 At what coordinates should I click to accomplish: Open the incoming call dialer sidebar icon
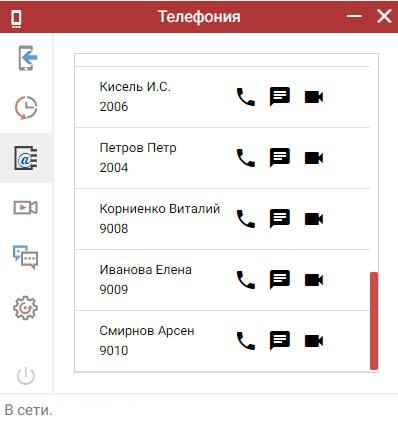point(26,58)
